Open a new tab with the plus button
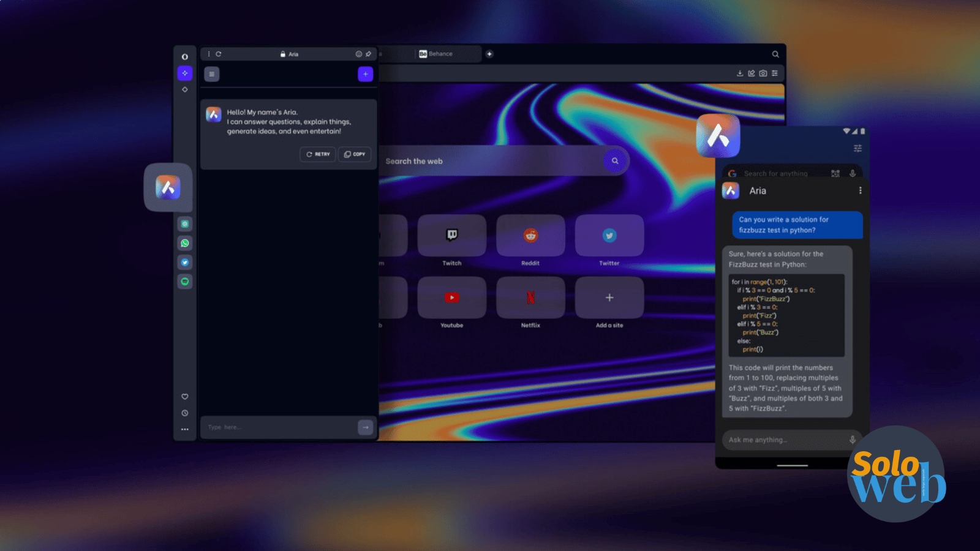 click(x=489, y=54)
